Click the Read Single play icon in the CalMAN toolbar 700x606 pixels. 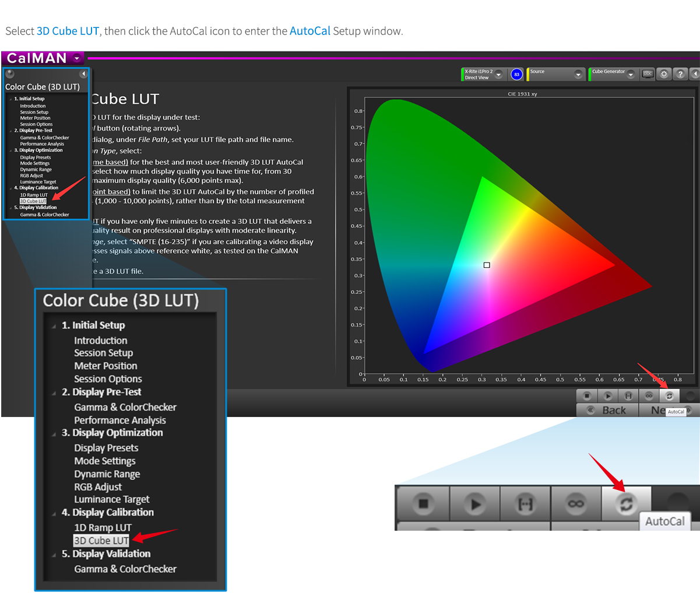tap(608, 395)
